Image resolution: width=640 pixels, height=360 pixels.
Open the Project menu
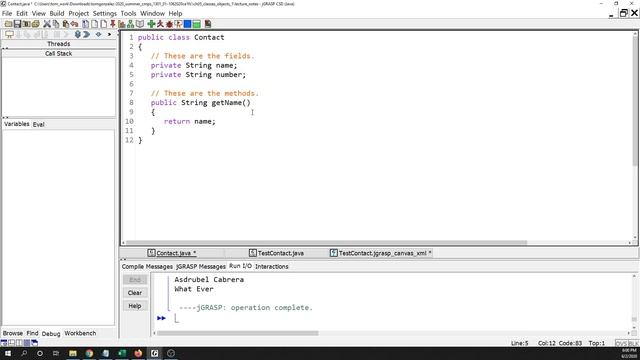coord(78,13)
